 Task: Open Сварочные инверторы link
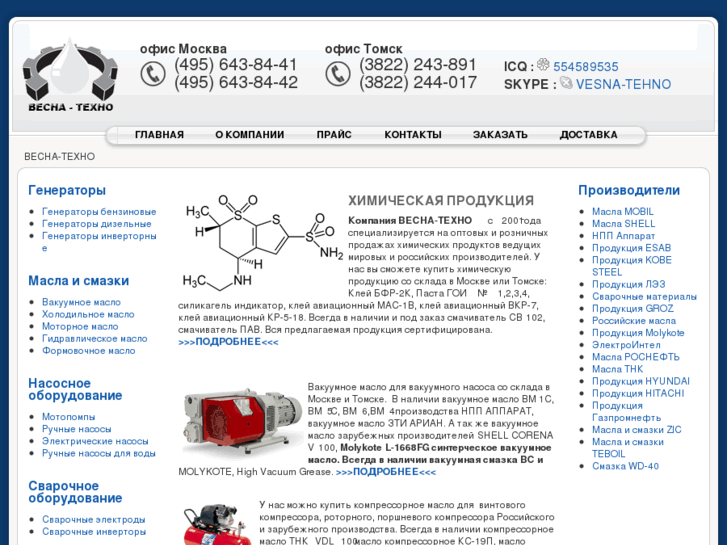click(x=94, y=532)
